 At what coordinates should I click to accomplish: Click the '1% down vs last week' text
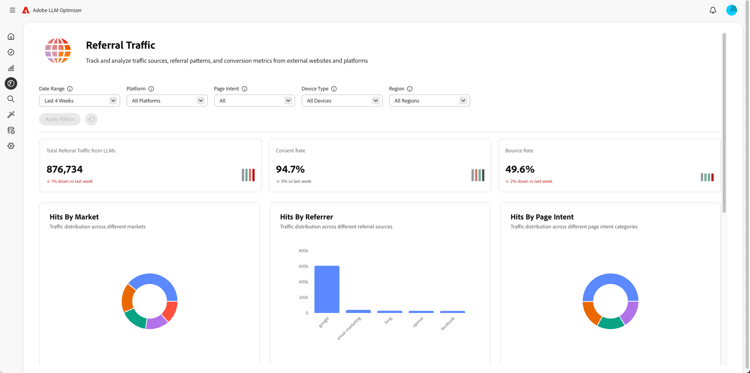pyautogui.click(x=72, y=182)
